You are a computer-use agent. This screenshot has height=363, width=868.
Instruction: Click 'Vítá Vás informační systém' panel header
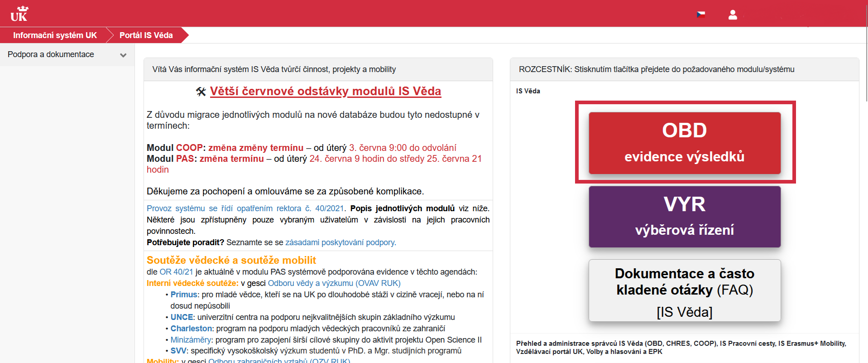274,69
